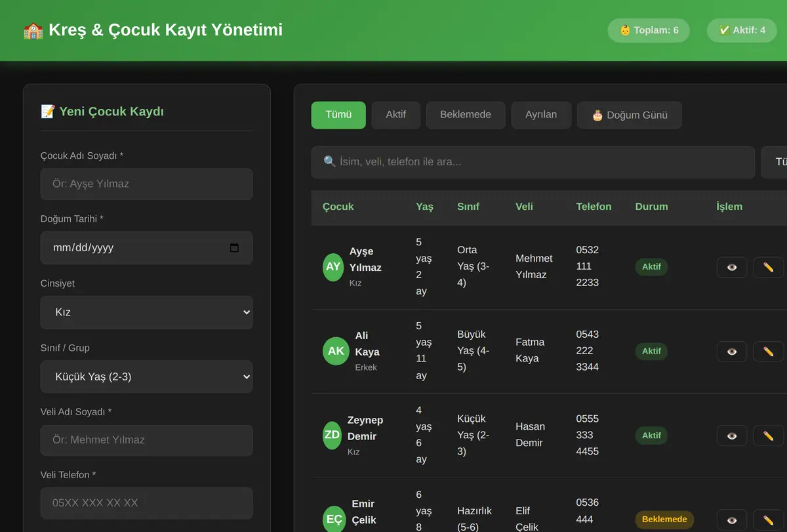The image size is (787, 532).
Task: View Emir Çelik record with eye icon
Action: coord(732,520)
